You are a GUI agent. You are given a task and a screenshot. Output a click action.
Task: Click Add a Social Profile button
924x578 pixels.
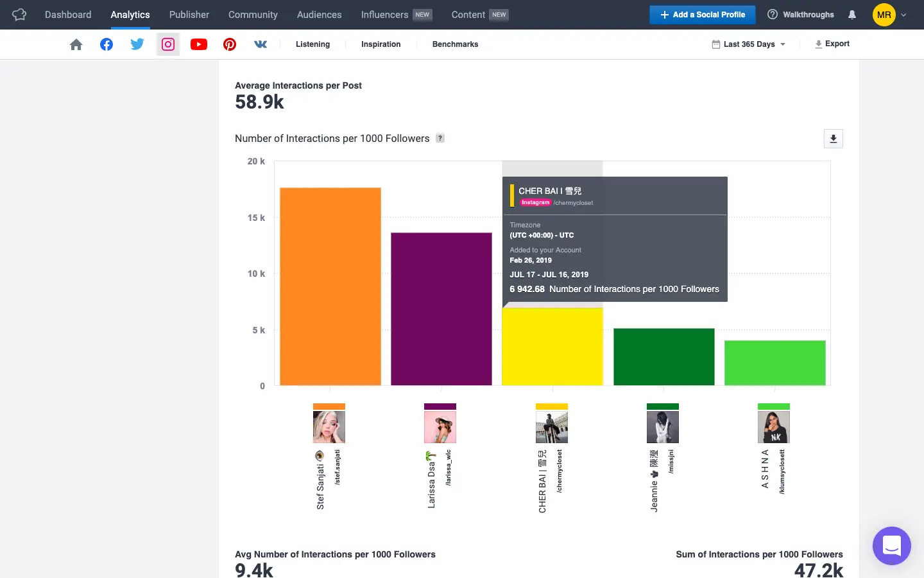[x=702, y=15]
